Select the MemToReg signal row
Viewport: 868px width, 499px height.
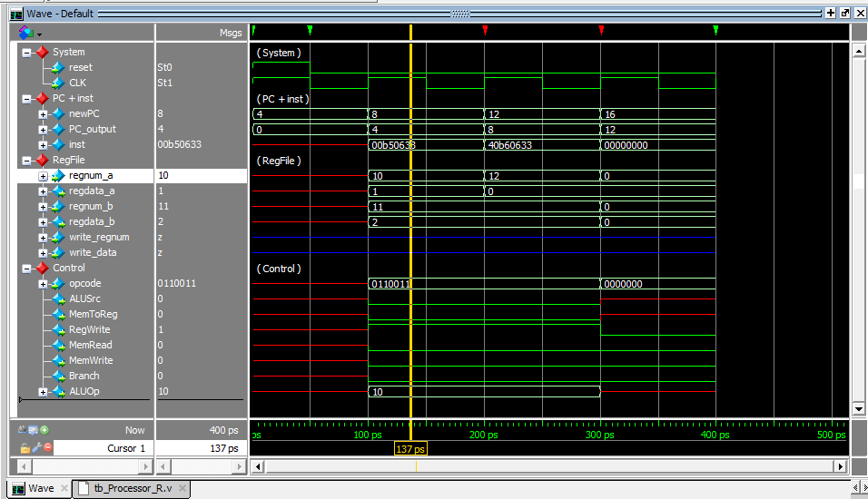[86, 314]
